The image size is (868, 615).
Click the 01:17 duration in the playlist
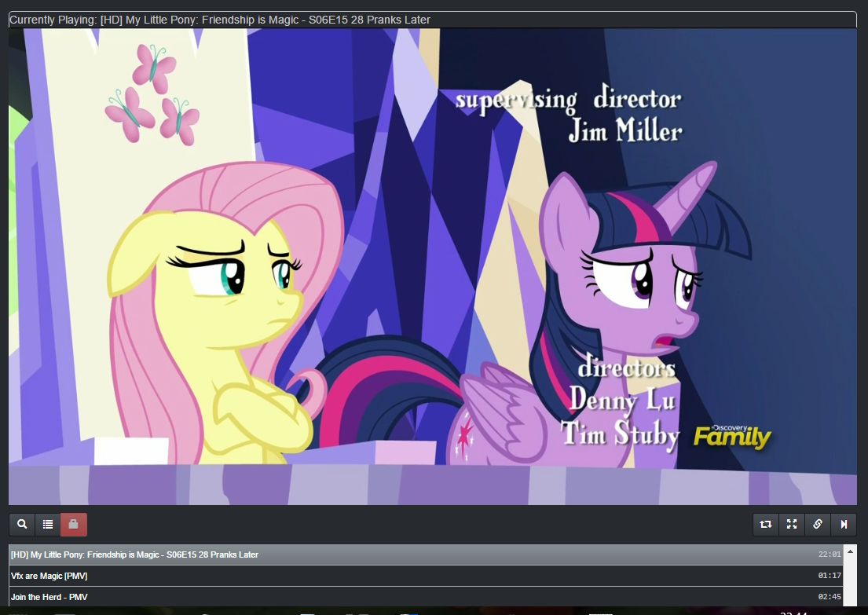pos(830,576)
